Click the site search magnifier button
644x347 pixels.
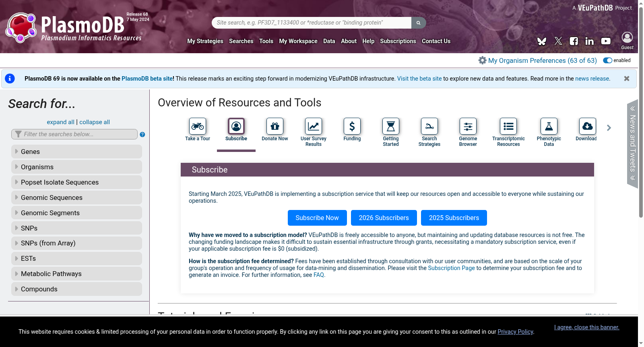click(419, 23)
